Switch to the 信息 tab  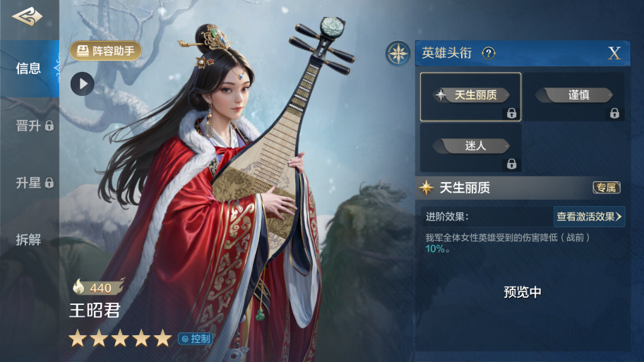[30, 68]
